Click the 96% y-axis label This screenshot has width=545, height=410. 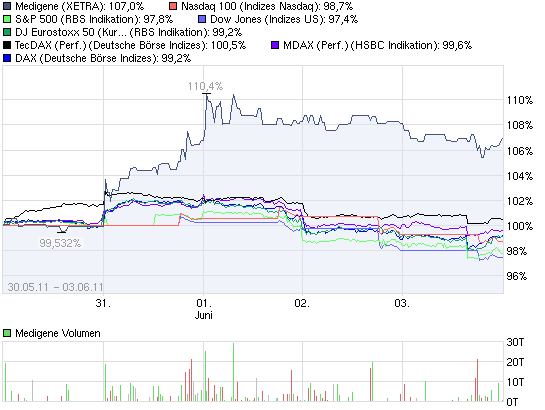point(517,276)
